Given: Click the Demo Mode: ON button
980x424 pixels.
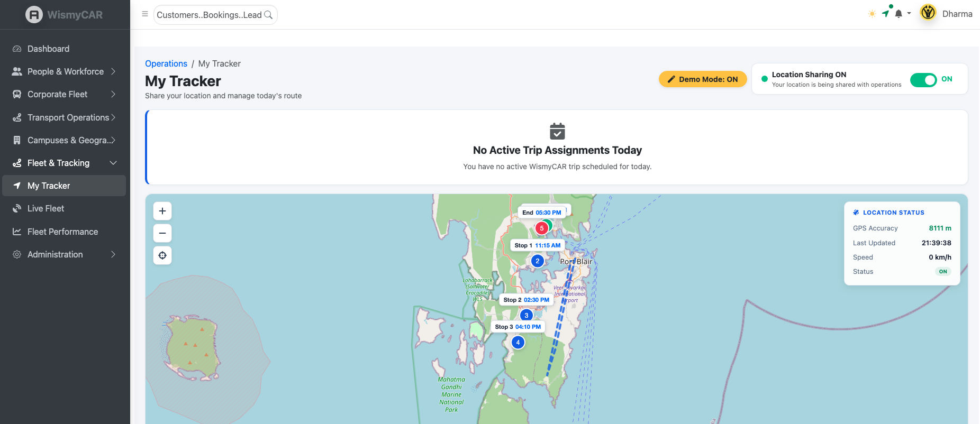Looking at the screenshot, I should pyautogui.click(x=703, y=79).
